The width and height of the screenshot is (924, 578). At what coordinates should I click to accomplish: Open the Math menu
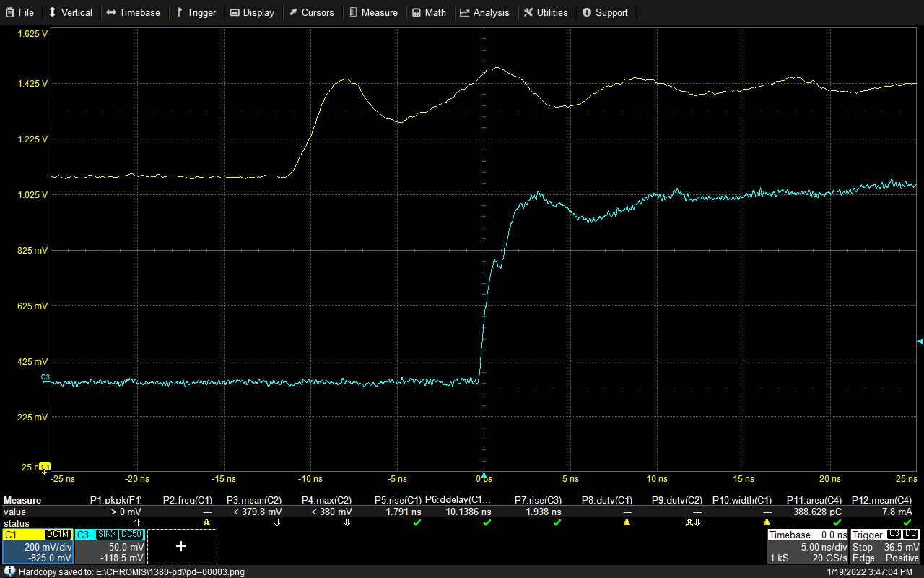(430, 12)
